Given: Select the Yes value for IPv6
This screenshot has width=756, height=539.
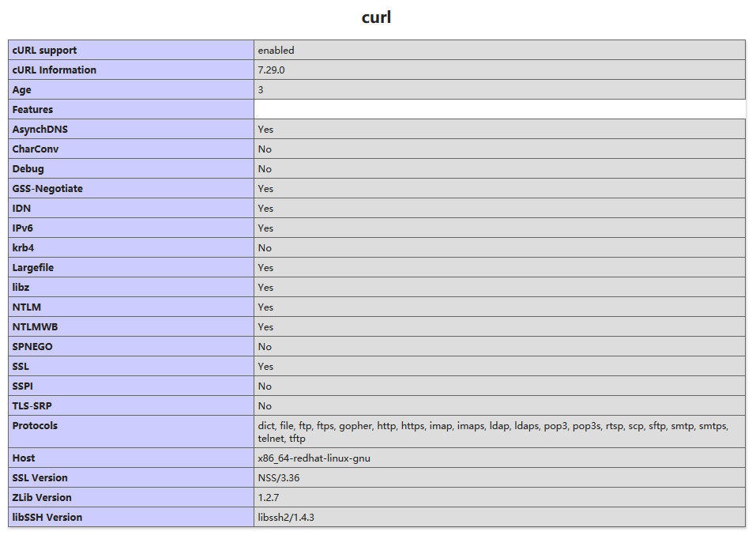Looking at the screenshot, I should pos(264,228).
